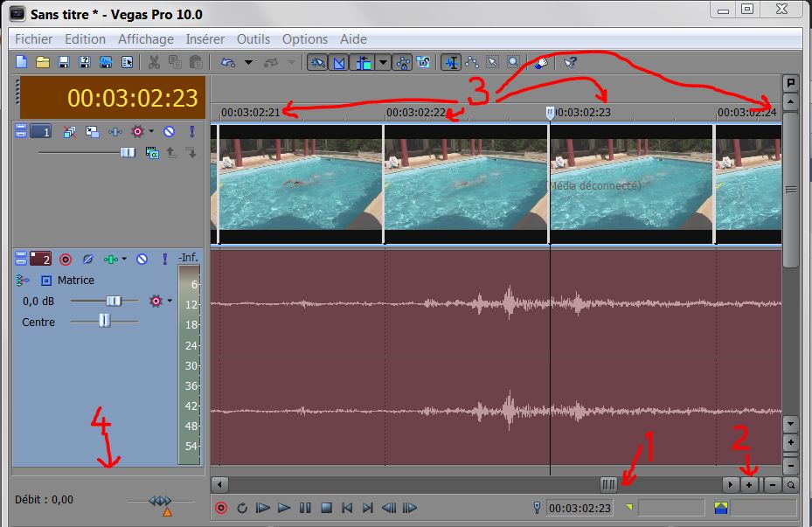Open the project Properties icon
The image size is (812, 527).
coord(127,63)
